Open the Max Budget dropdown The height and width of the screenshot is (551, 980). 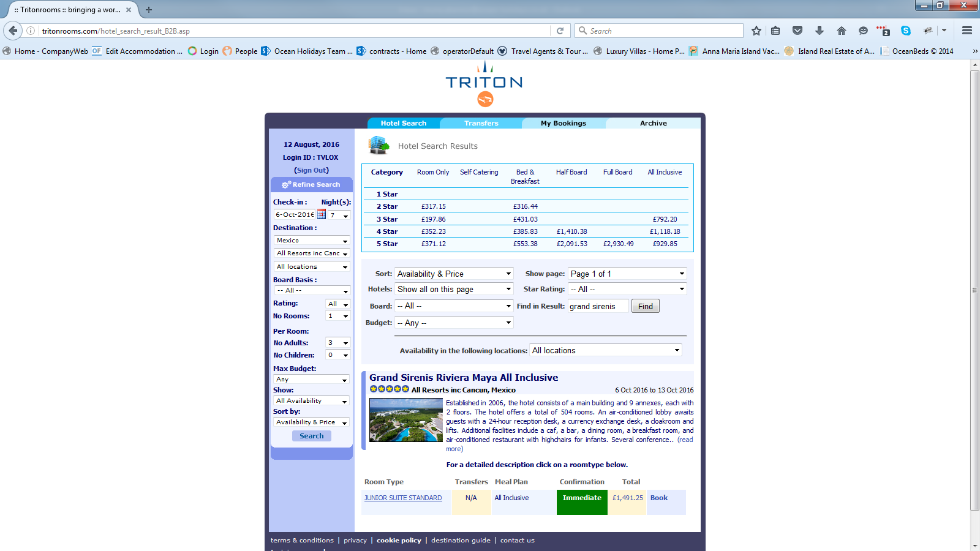click(311, 380)
